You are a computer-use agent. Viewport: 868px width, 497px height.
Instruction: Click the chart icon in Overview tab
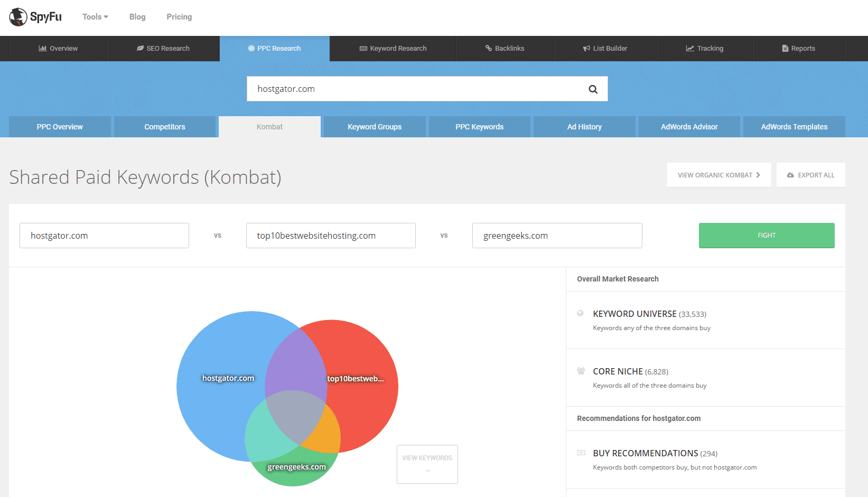43,49
